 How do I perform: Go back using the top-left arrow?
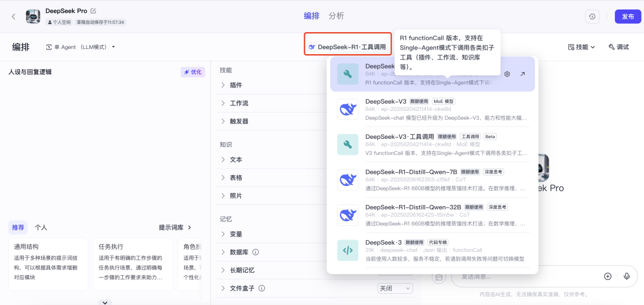coord(14,17)
